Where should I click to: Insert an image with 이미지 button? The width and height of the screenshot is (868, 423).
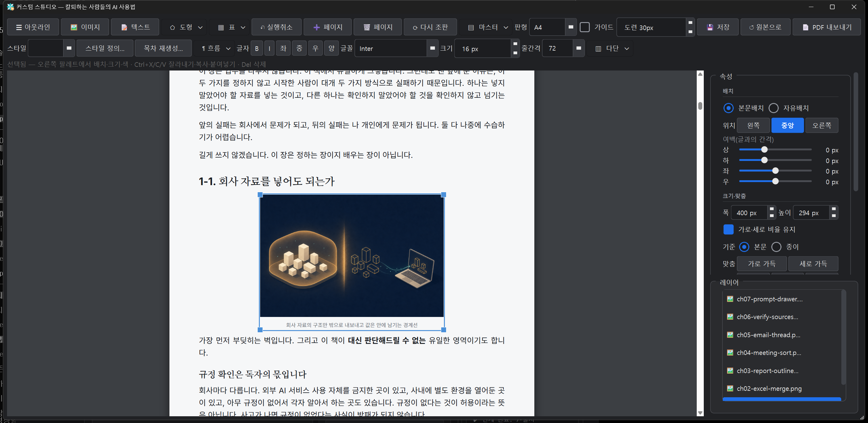[85, 27]
